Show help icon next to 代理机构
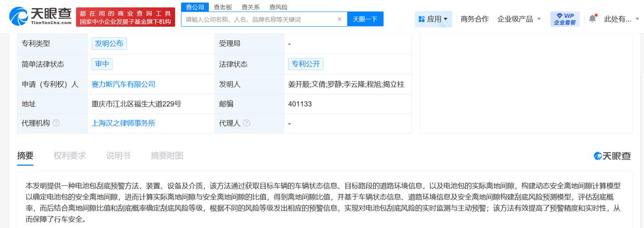 [x=56, y=123]
